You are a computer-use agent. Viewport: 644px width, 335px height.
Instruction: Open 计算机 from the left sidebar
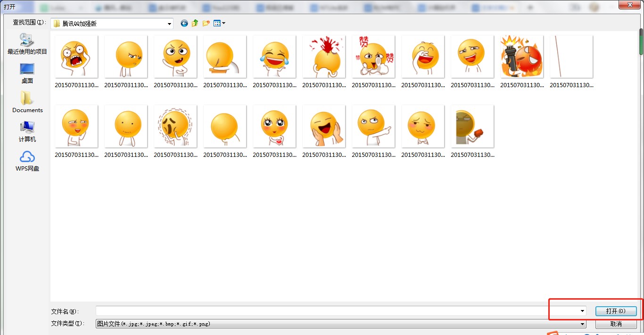click(x=27, y=132)
